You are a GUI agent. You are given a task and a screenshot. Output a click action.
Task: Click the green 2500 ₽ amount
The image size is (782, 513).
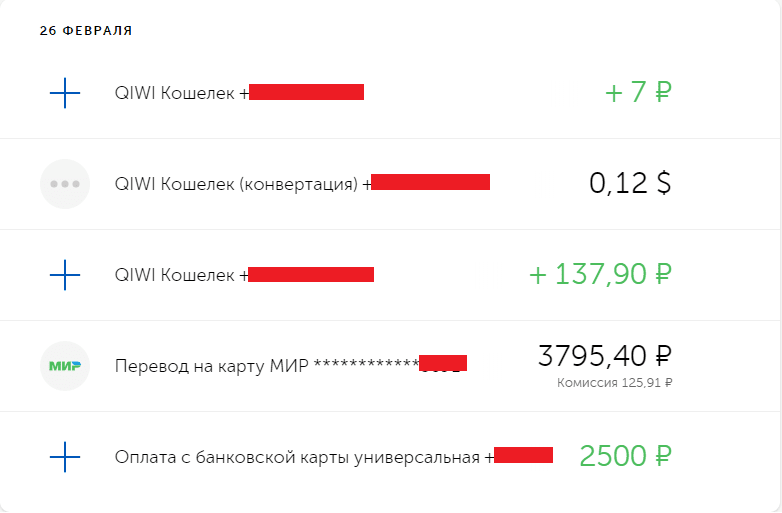click(625, 457)
